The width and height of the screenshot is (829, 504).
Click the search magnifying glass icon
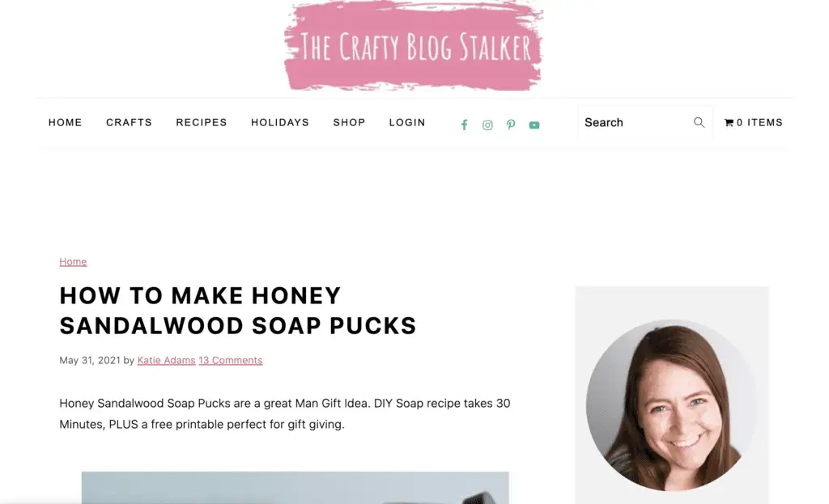pyautogui.click(x=699, y=123)
